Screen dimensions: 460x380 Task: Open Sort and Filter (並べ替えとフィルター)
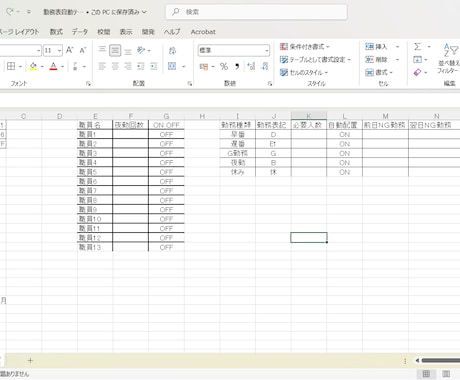click(x=450, y=58)
